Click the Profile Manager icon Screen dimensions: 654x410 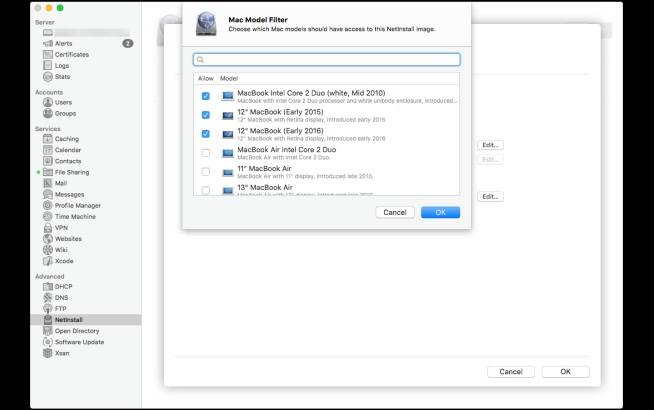[x=48, y=205]
